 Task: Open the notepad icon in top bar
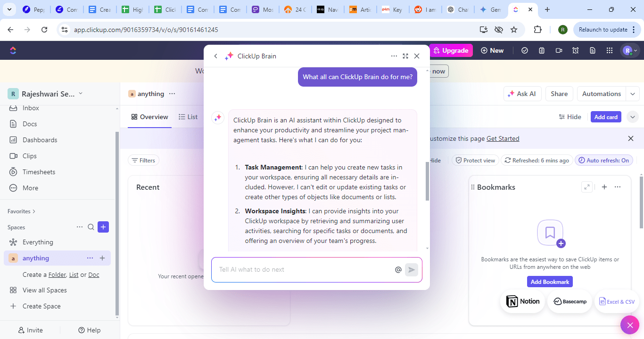tap(542, 50)
